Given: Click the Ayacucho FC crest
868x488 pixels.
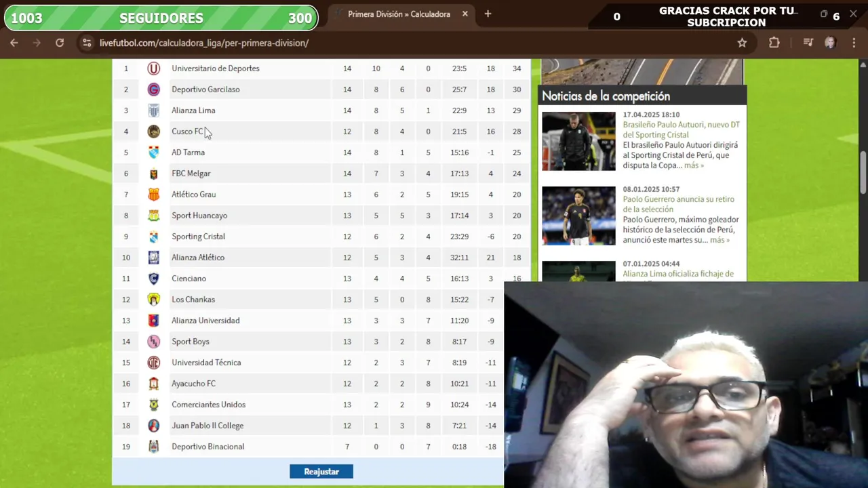Looking at the screenshot, I should point(154,384).
